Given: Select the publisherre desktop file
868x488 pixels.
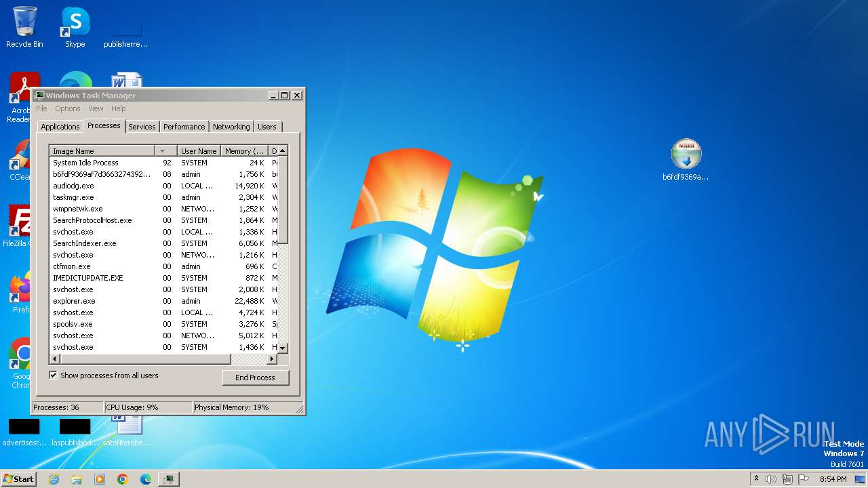Looking at the screenshot, I should tap(125, 33).
